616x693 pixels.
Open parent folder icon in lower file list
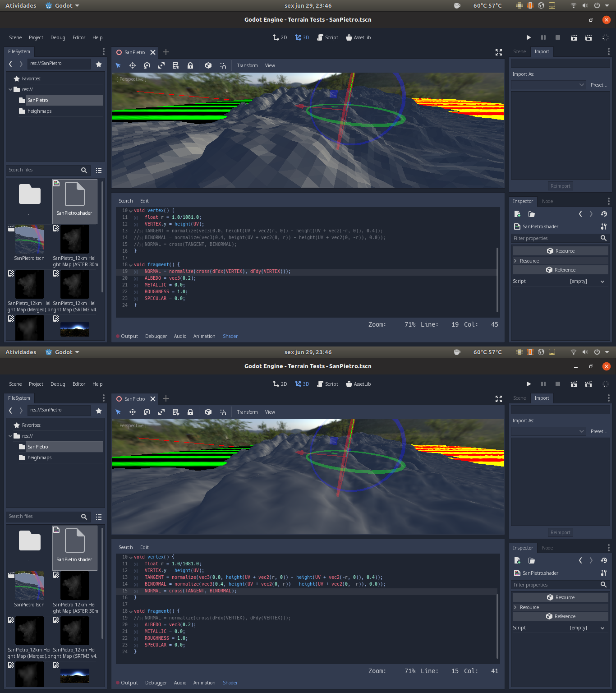[30, 541]
